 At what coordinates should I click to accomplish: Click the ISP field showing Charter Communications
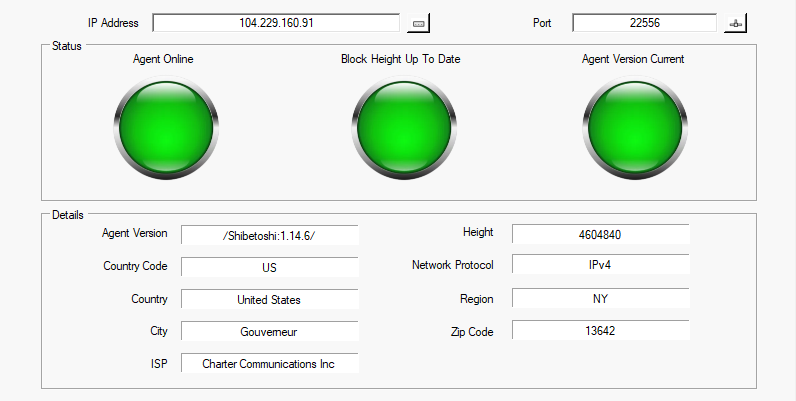coord(269,364)
